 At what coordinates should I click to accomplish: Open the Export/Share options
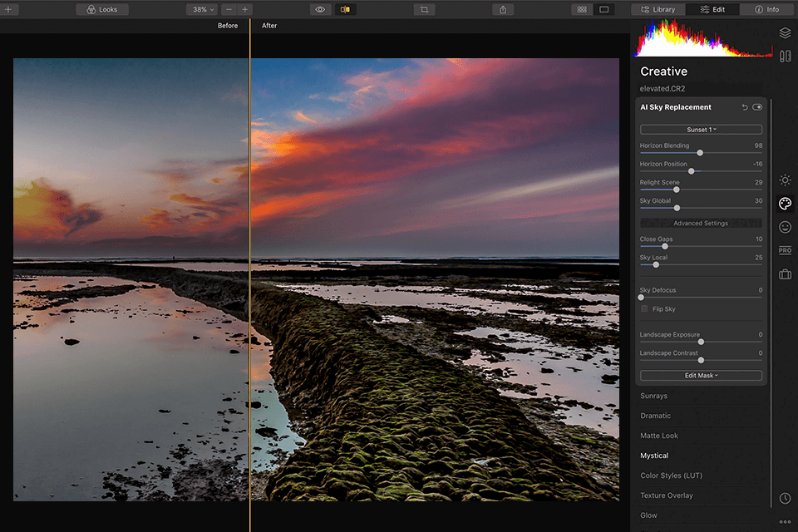pyautogui.click(x=503, y=9)
